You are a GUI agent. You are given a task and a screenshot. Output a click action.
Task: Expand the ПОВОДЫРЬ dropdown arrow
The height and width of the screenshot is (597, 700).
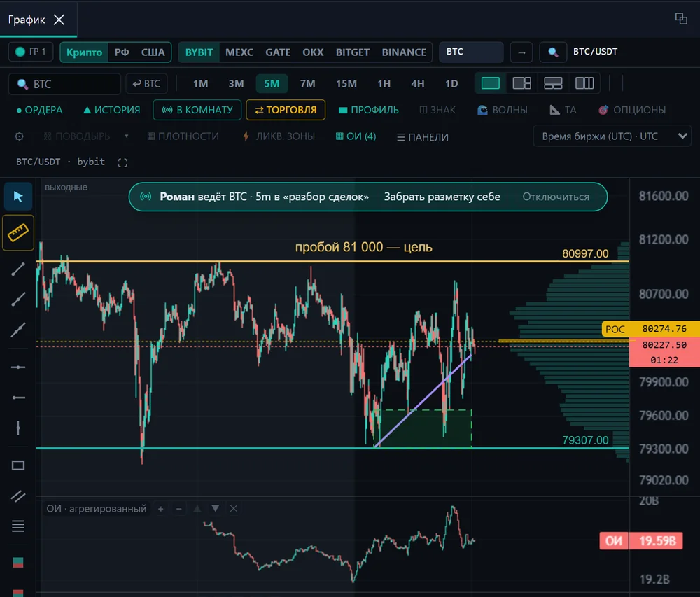pos(127,136)
